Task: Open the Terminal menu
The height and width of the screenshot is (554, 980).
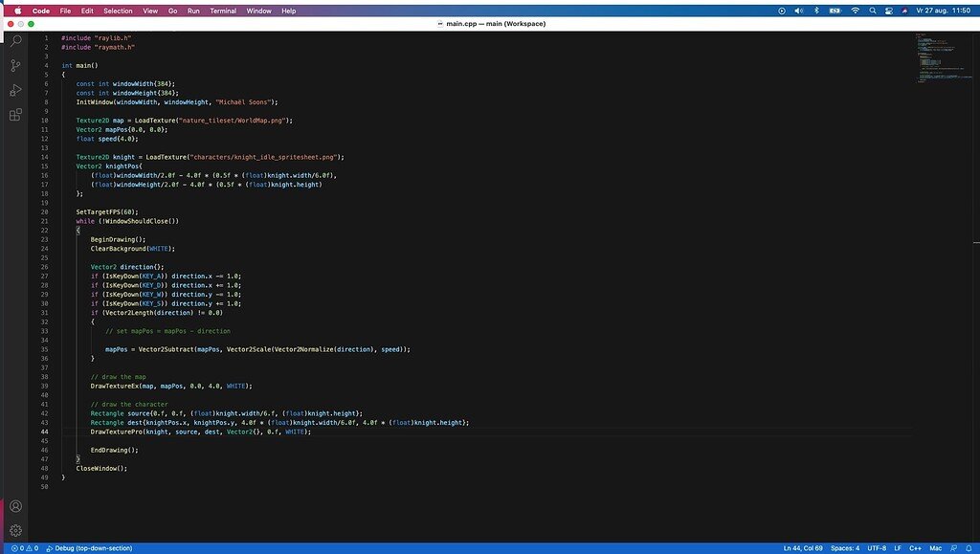Action: tap(223, 11)
